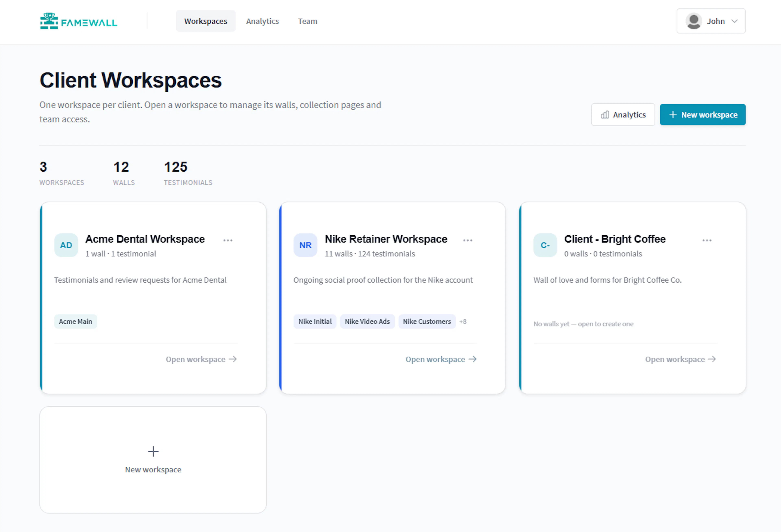The height and width of the screenshot is (532, 781).
Task: Open workspace link on Acme Dental card
Action: [x=201, y=359]
